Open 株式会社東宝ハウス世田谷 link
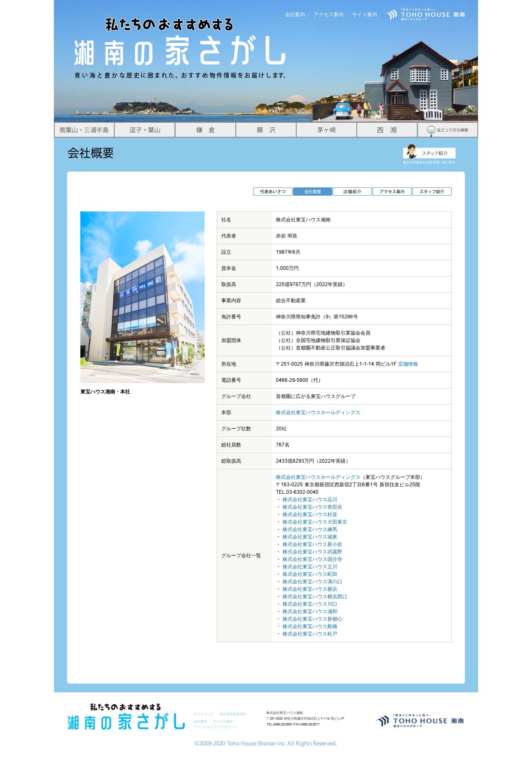This screenshot has height=757, width=532. point(312,507)
